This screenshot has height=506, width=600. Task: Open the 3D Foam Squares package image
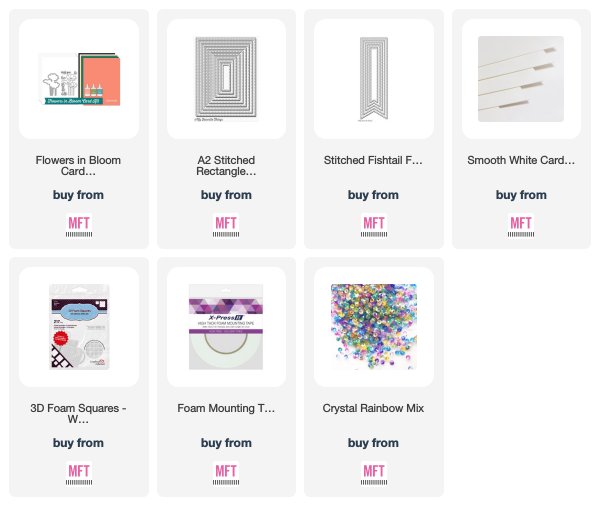tap(79, 327)
